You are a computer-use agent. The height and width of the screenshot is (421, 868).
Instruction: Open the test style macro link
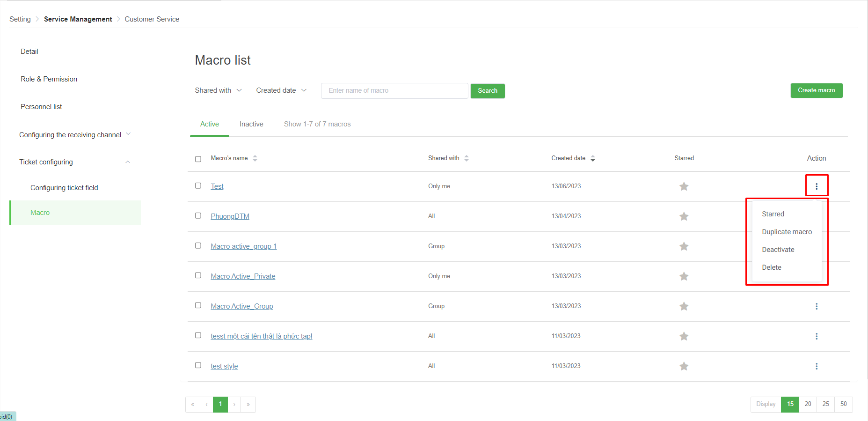[x=224, y=366]
